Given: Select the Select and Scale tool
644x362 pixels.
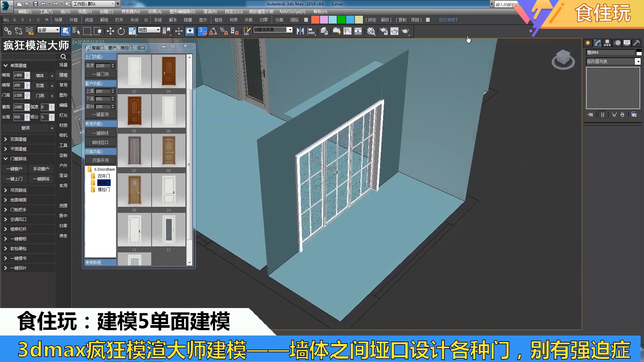Looking at the screenshot, I should [x=132, y=31].
